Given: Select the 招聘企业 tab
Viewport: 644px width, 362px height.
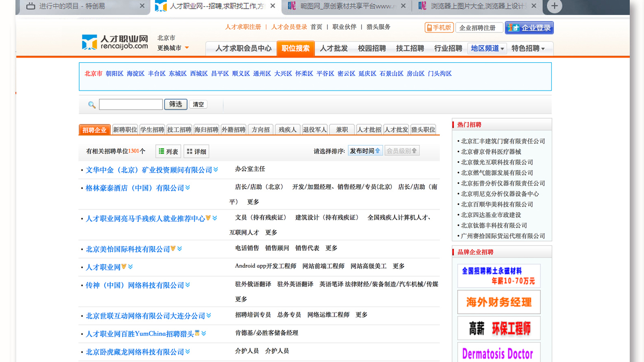Looking at the screenshot, I should [x=95, y=130].
